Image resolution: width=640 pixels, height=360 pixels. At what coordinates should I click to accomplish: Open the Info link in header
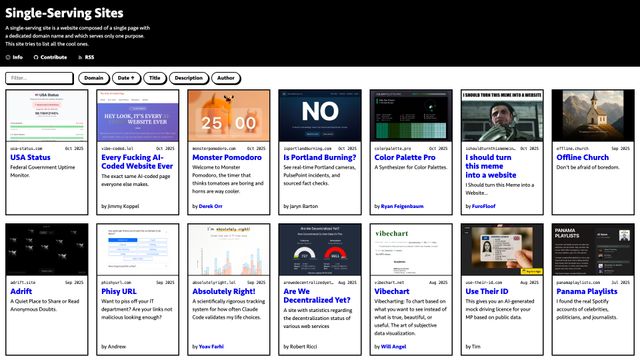click(x=14, y=57)
